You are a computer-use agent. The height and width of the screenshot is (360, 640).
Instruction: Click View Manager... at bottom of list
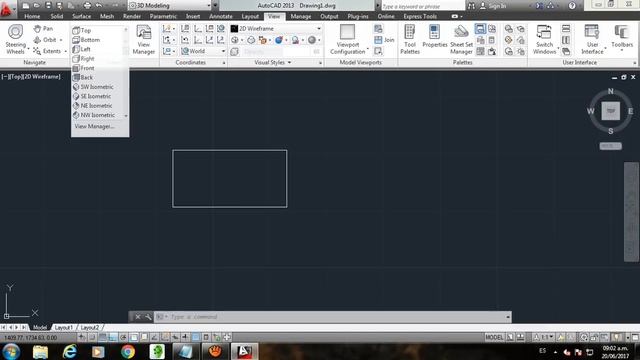click(94, 127)
